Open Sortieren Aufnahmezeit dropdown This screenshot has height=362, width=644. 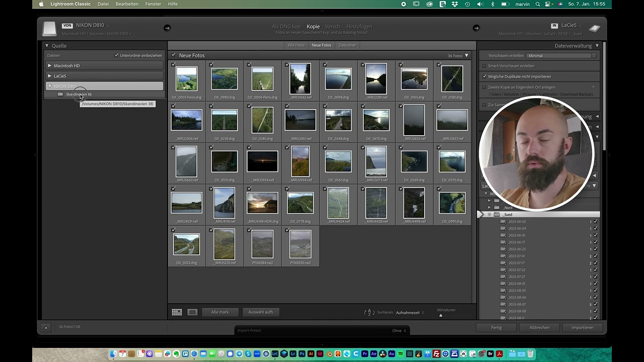tap(410, 312)
